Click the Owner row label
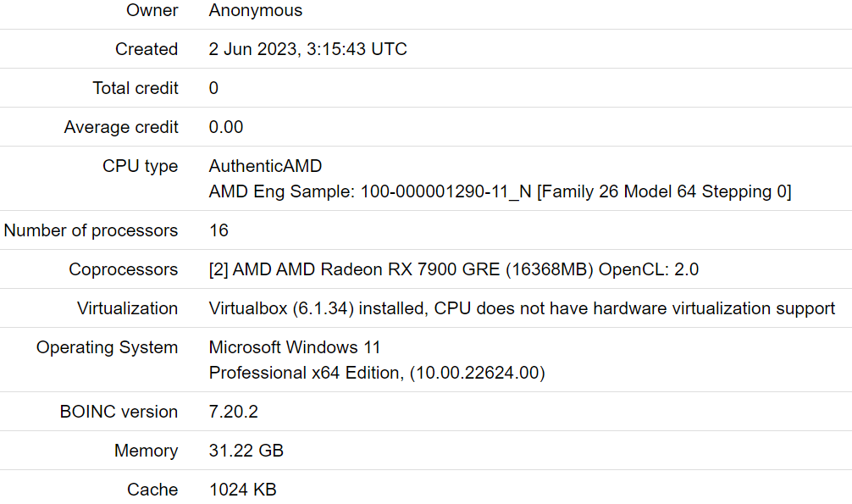 tap(152, 10)
